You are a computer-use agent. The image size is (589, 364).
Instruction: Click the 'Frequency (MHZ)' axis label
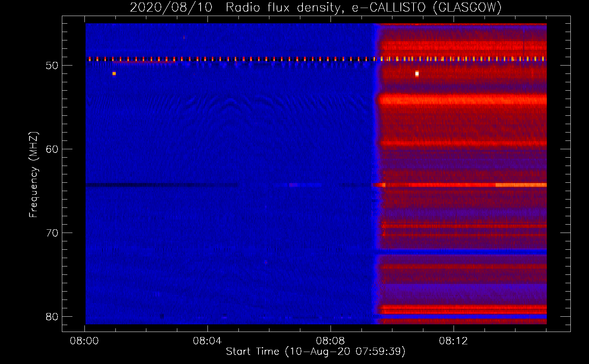coord(33,175)
